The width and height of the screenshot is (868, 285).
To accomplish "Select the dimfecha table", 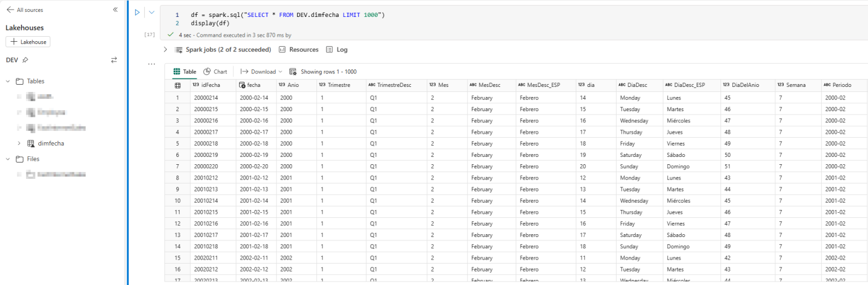I will [x=51, y=143].
